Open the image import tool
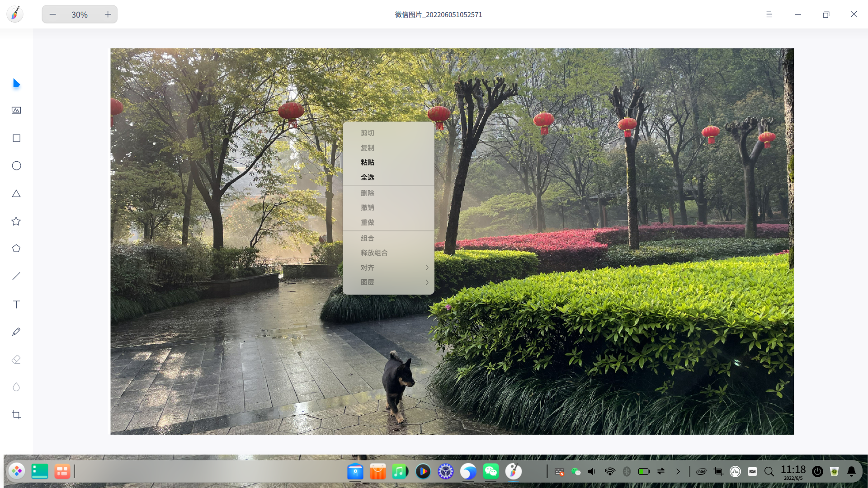The width and height of the screenshot is (868, 488). 16,110
